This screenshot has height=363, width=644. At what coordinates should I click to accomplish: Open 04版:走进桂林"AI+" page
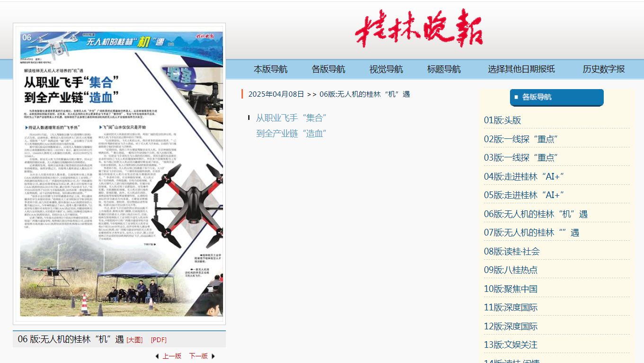(x=524, y=176)
